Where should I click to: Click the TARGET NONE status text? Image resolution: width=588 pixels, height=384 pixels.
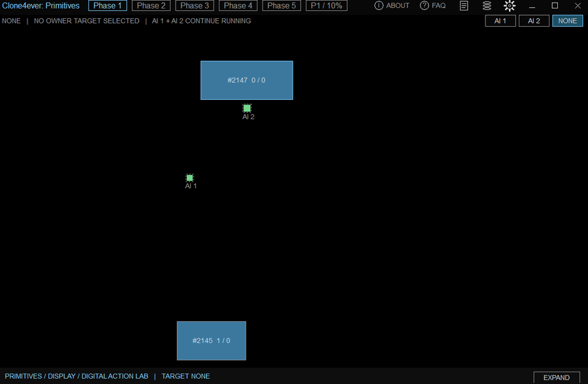click(x=186, y=376)
